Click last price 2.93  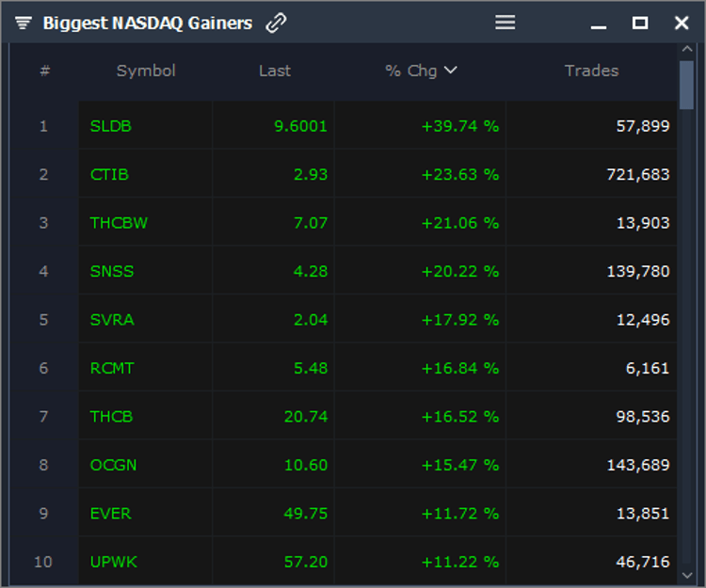pyautogui.click(x=311, y=175)
